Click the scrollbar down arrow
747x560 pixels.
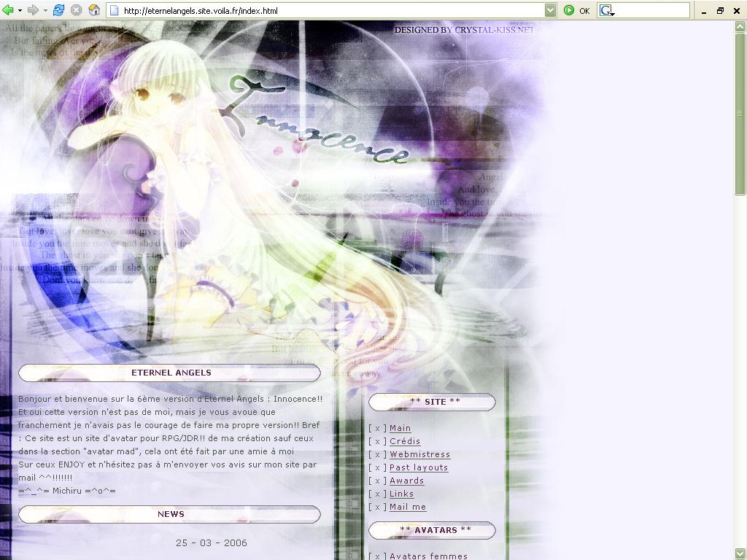click(x=740, y=554)
